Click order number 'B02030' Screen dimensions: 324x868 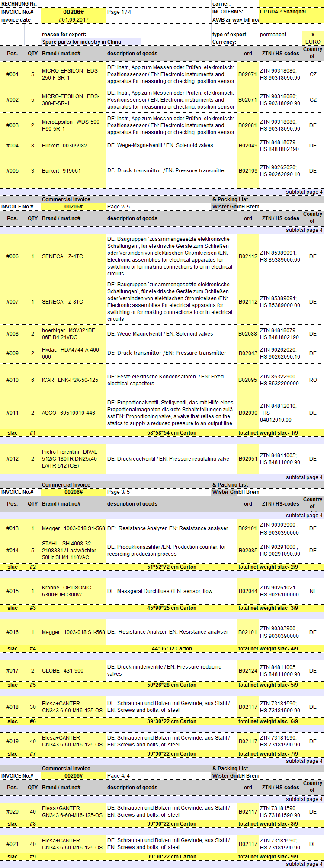point(248,413)
